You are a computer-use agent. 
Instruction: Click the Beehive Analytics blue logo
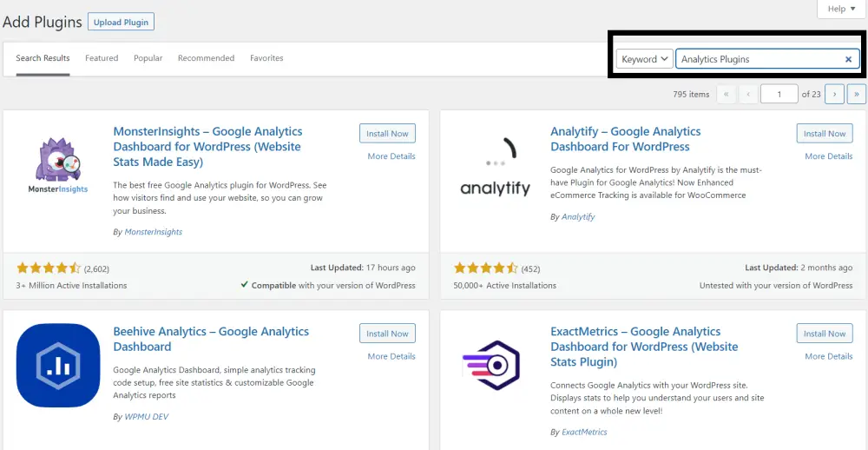pyautogui.click(x=58, y=365)
